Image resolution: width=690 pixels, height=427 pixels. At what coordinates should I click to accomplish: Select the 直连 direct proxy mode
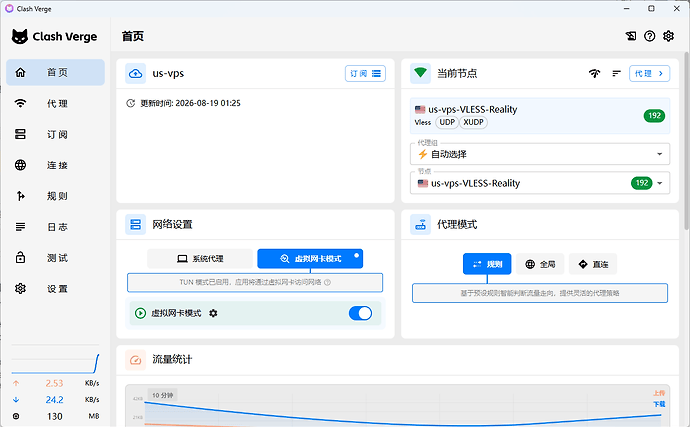(x=593, y=264)
